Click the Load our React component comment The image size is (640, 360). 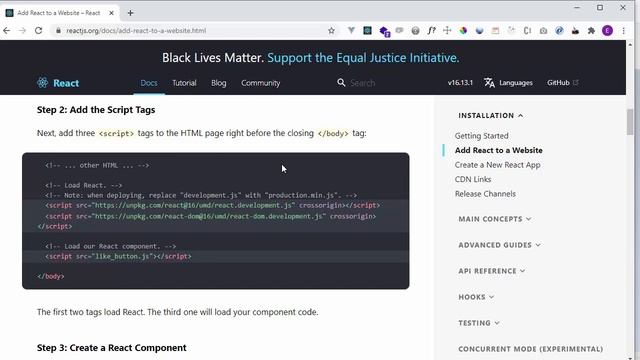coord(111,246)
